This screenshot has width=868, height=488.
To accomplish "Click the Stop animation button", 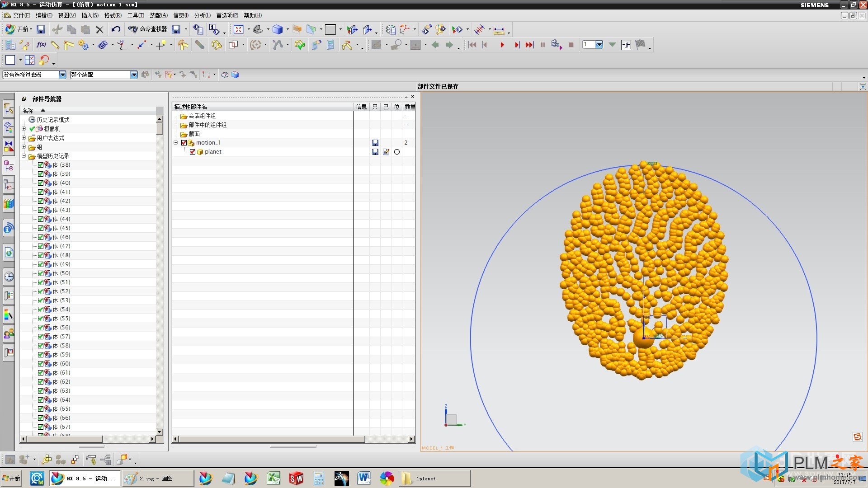I will [571, 45].
